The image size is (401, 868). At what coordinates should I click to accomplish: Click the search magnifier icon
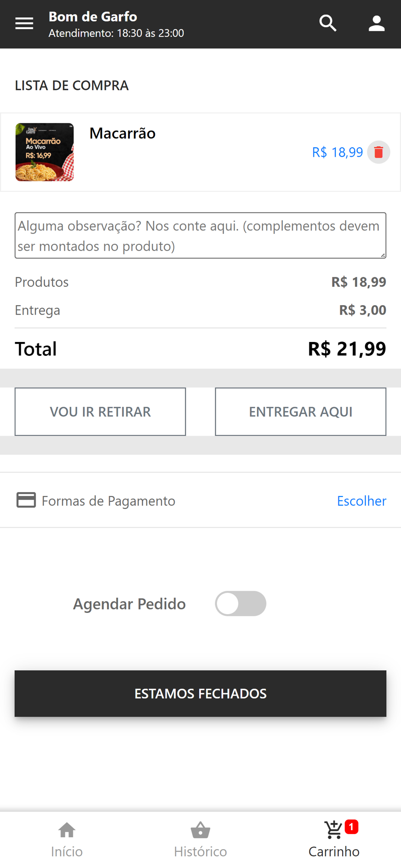[328, 23]
